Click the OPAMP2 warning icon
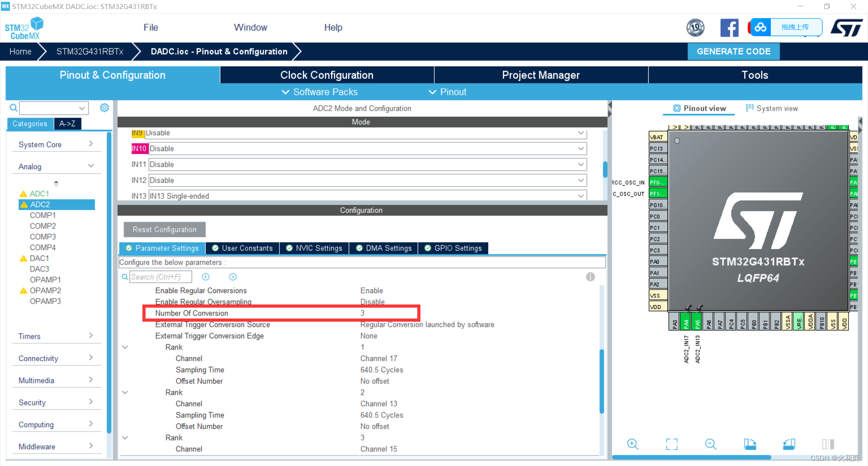The height and width of the screenshot is (466, 868). tap(24, 291)
